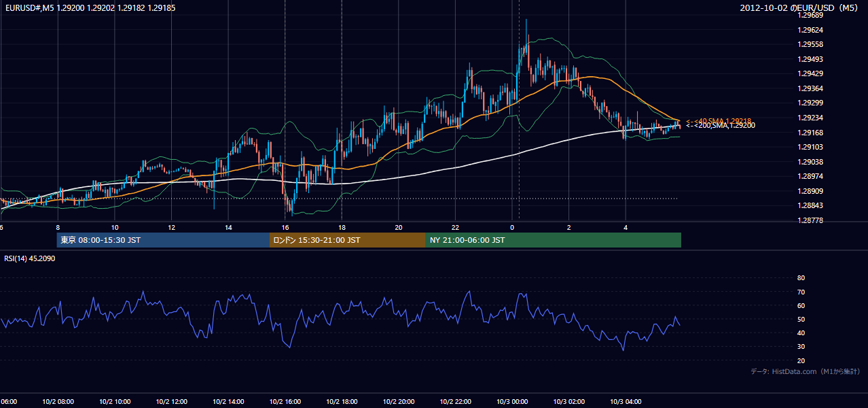Screen dimensions: 868x408
Task: Click the 10/2 10:00 bottom time label
Action: tap(115, 402)
